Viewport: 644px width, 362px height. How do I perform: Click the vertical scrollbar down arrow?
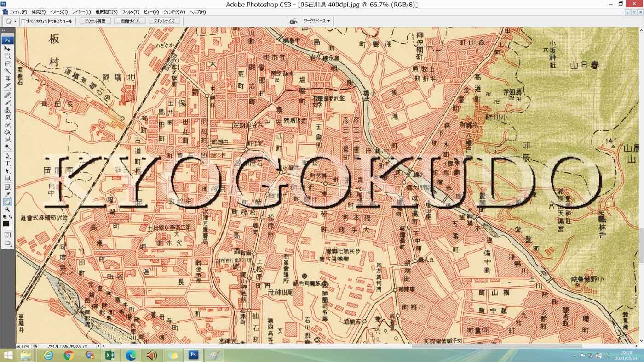pyautogui.click(x=641, y=341)
